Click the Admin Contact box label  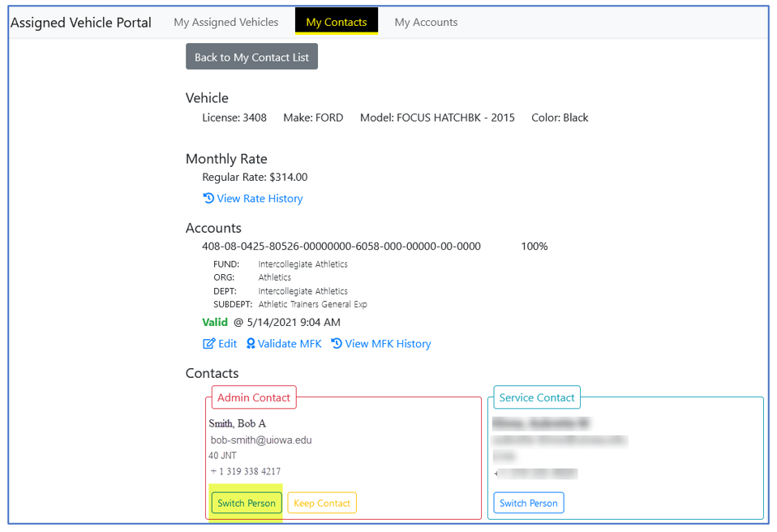254,397
